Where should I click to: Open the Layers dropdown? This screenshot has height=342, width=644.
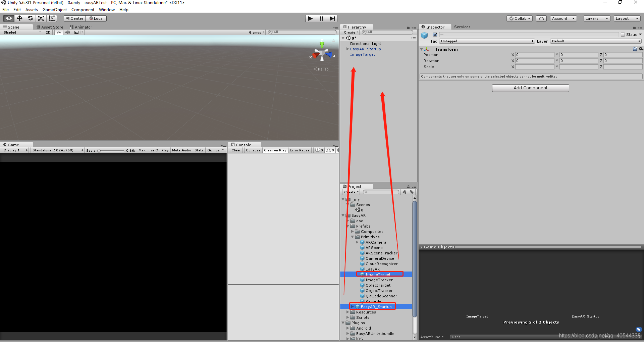point(596,18)
